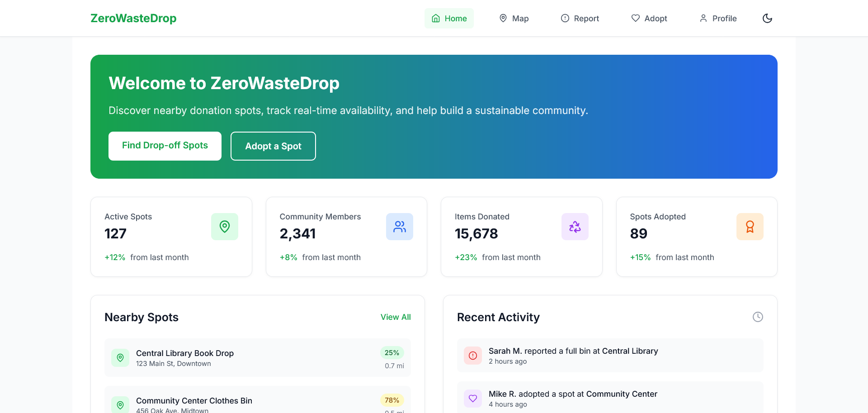
Task: Click the 78% fill level badge
Action: coord(392,400)
